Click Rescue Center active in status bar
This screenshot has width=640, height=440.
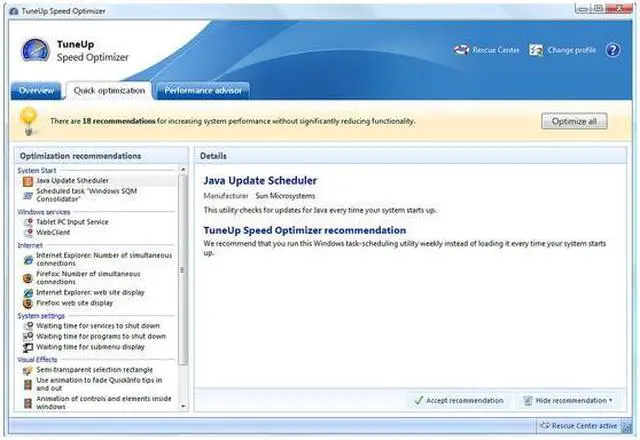click(579, 426)
